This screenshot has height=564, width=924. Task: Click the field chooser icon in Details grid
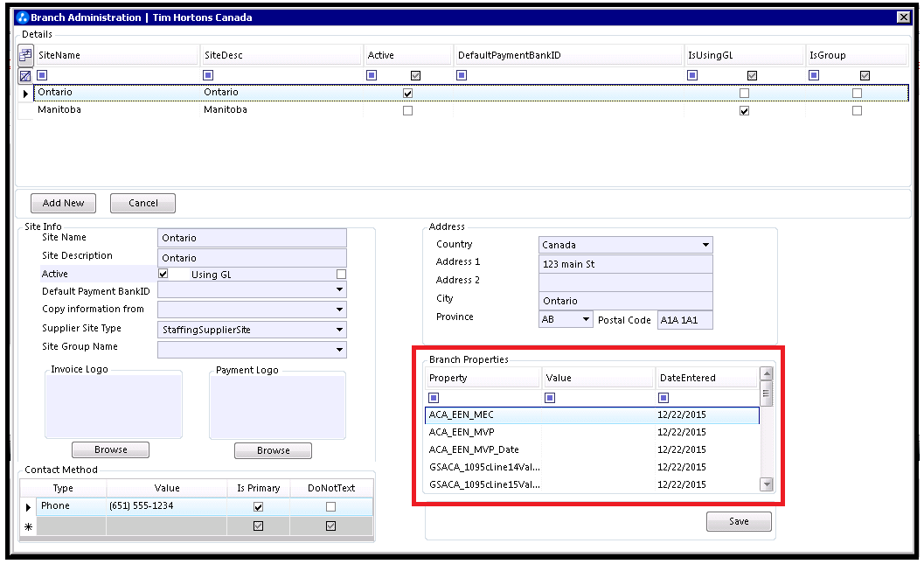pos(25,55)
